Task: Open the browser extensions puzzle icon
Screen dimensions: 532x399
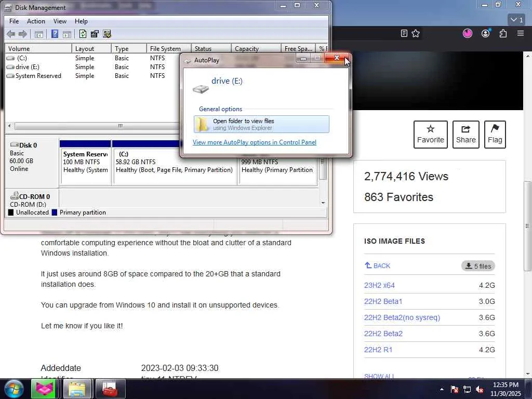Action: coord(503,33)
